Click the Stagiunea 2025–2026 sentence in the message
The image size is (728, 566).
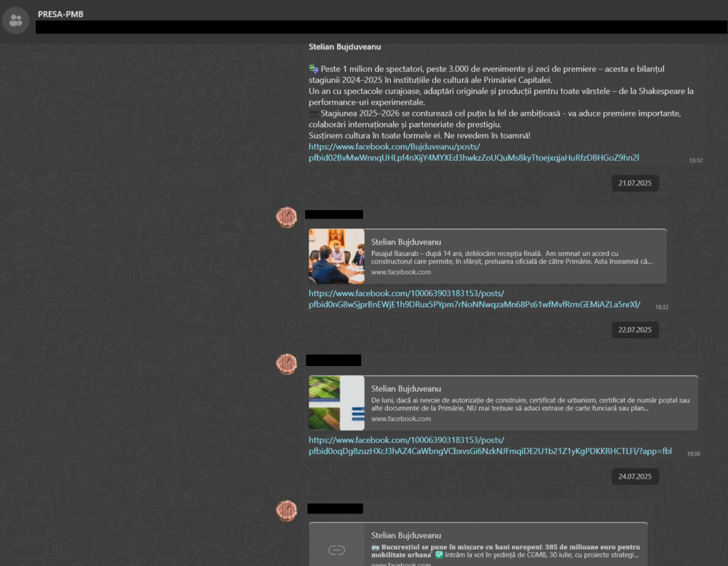[495, 119]
